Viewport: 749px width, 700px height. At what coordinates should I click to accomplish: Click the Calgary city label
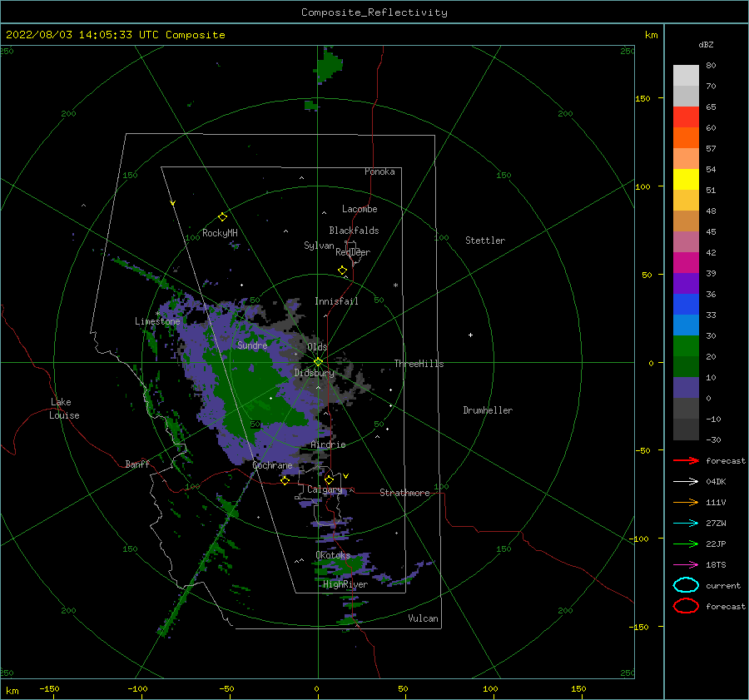(325, 489)
